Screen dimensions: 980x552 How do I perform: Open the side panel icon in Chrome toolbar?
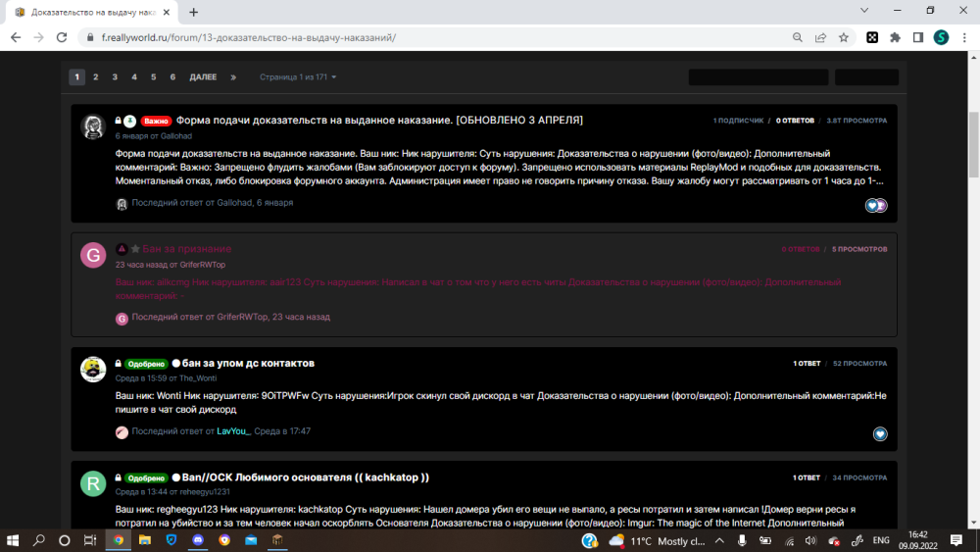click(918, 37)
